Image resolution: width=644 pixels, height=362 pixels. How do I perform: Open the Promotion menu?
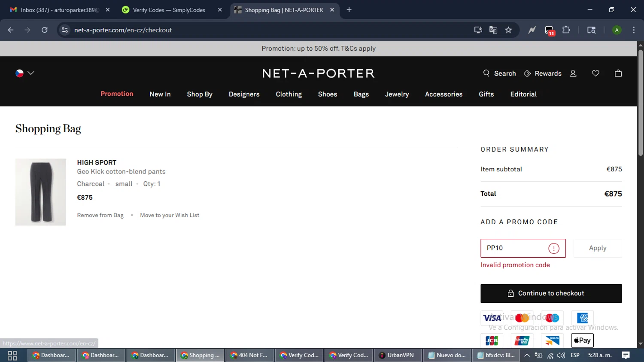coord(117,94)
